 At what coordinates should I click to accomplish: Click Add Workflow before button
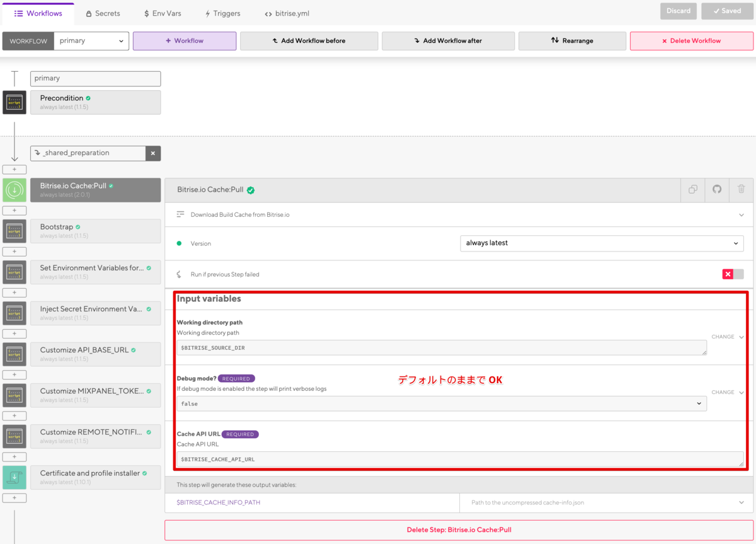point(309,41)
